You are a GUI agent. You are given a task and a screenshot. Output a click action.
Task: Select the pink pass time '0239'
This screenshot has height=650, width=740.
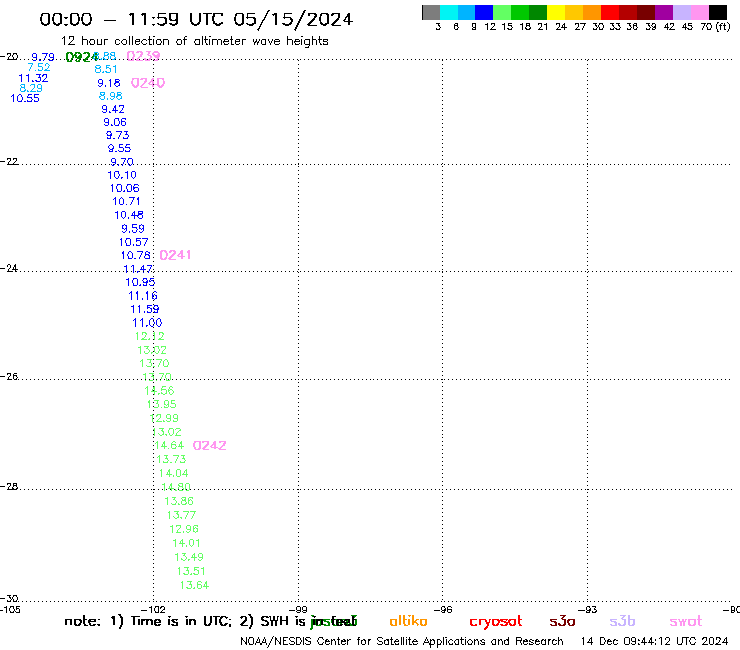pyautogui.click(x=143, y=56)
